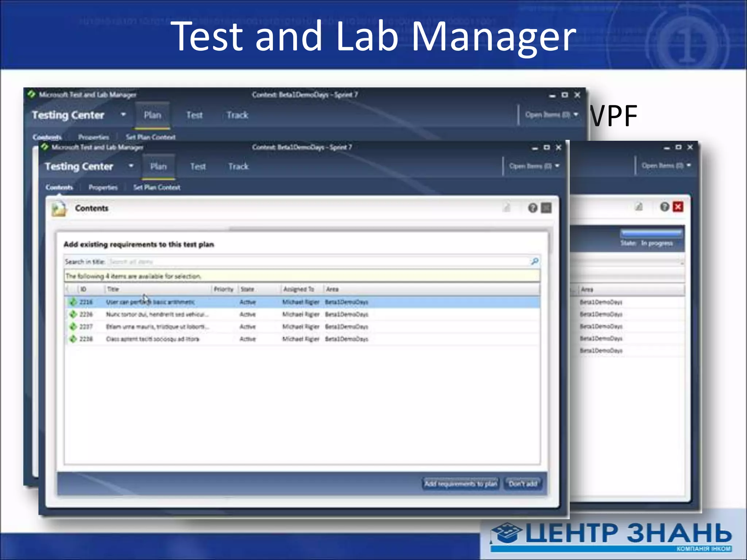Open Set Plan Context in front window

(x=157, y=187)
